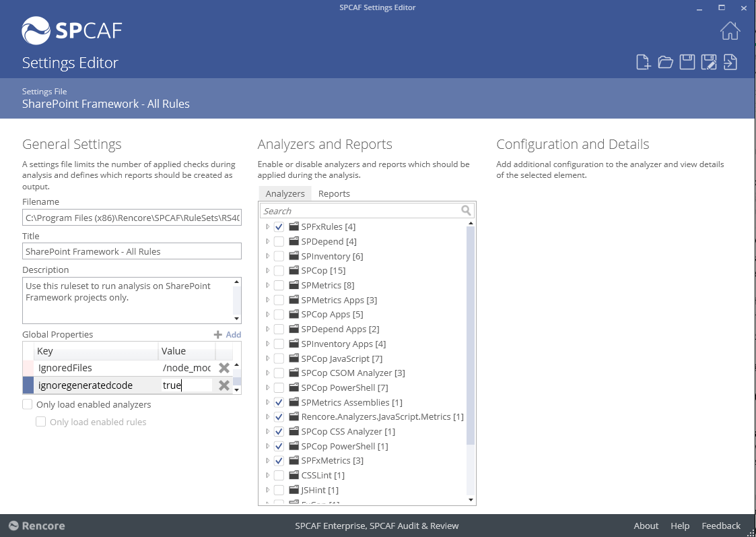This screenshot has width=756, height=537.
Task: Click the analyzers list scrollbar
Action: pos(471,335)
